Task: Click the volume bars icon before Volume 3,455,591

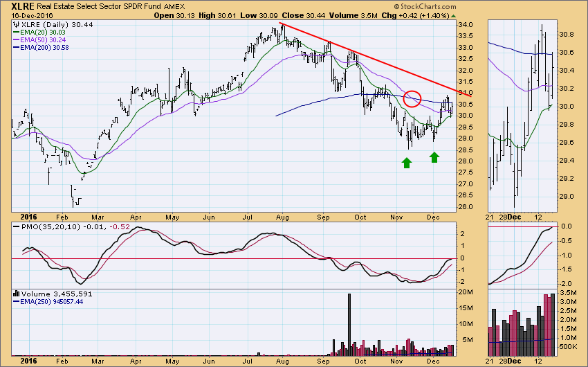Action: pos(16,294)
